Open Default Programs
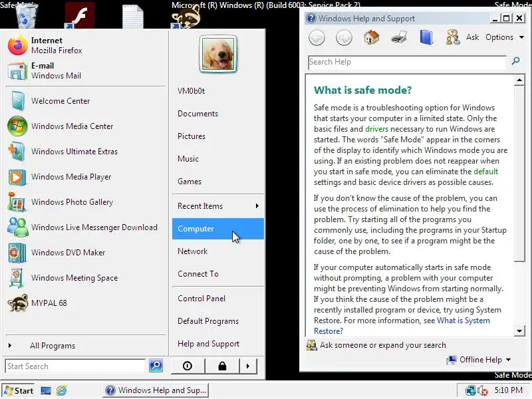This screenshot has width=532, height=399. 218,321
